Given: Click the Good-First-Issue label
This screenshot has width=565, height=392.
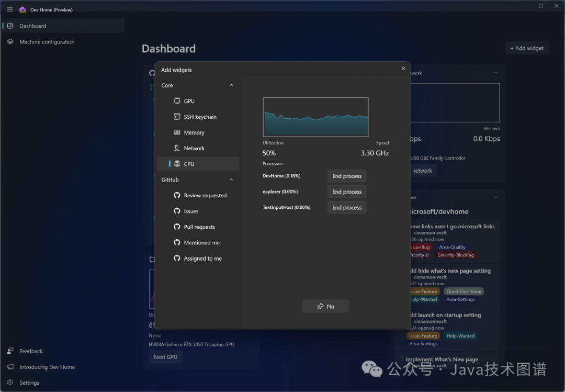Looking at the screenshot, I should (x=464, y=292).
